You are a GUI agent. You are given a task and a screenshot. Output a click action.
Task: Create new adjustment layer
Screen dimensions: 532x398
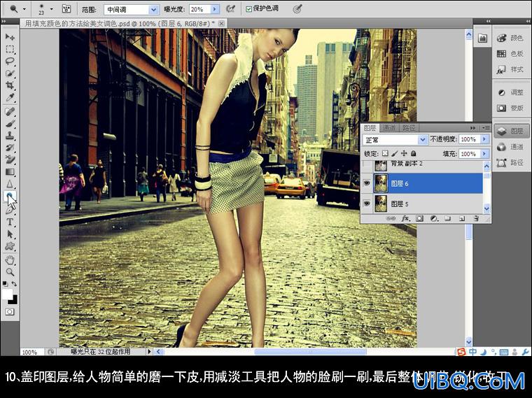point(433,219)
